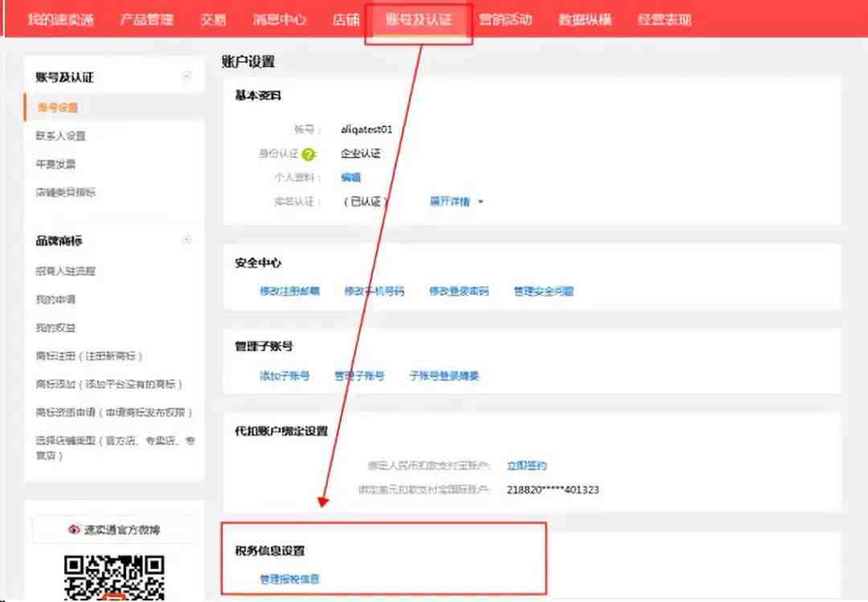Open 商标注册（注册新商标）sidebar item
The width and height of the screenshot is (868, 602).
pyautogui.click(x=89, y=355)
